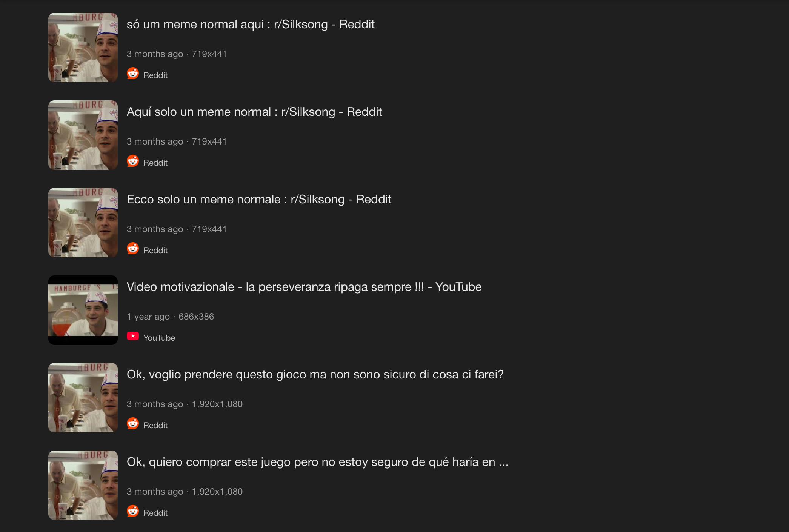Open 'Ecco solo un meme normale : r/Silksong' link
The image size is (789, 532).
[259, 199]
